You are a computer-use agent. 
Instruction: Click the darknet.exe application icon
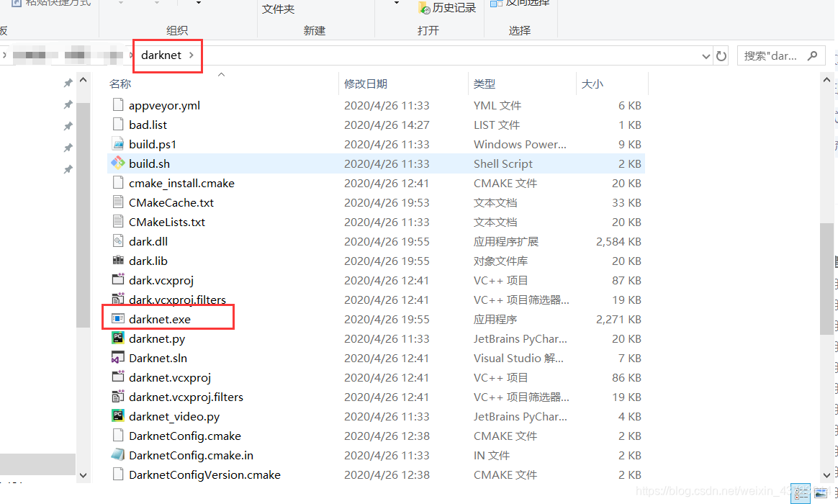118,318
